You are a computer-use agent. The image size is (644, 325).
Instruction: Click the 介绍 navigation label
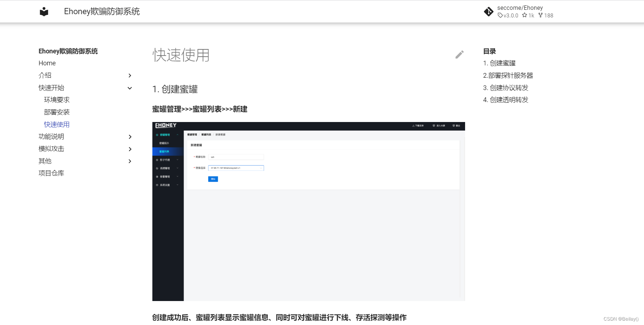(45, 76)
